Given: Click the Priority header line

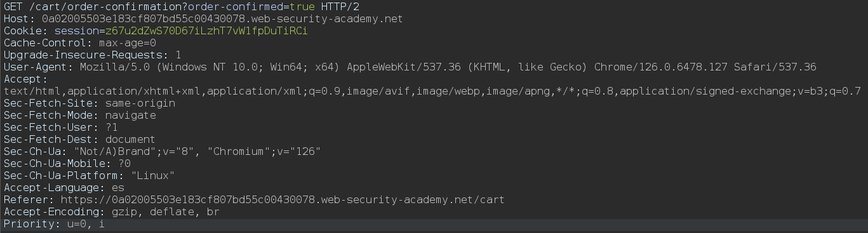Looking at the screenshot, I should [55, 224].
